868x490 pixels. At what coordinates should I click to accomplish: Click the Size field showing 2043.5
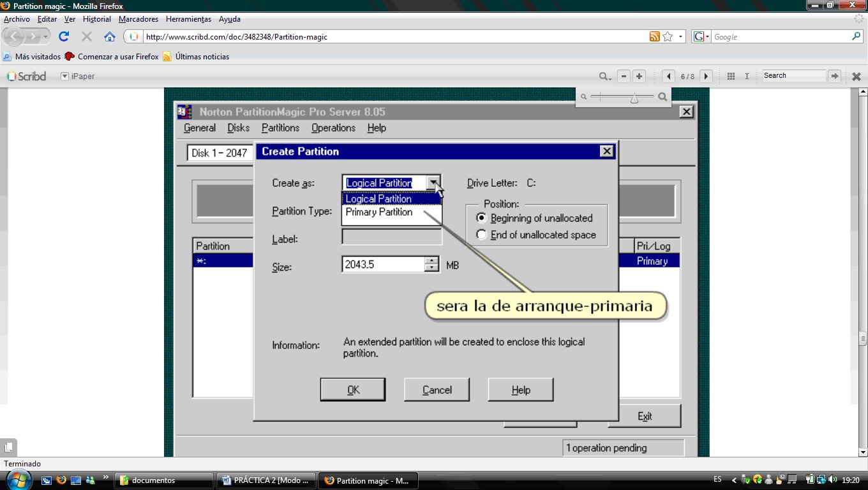(384, 264)
